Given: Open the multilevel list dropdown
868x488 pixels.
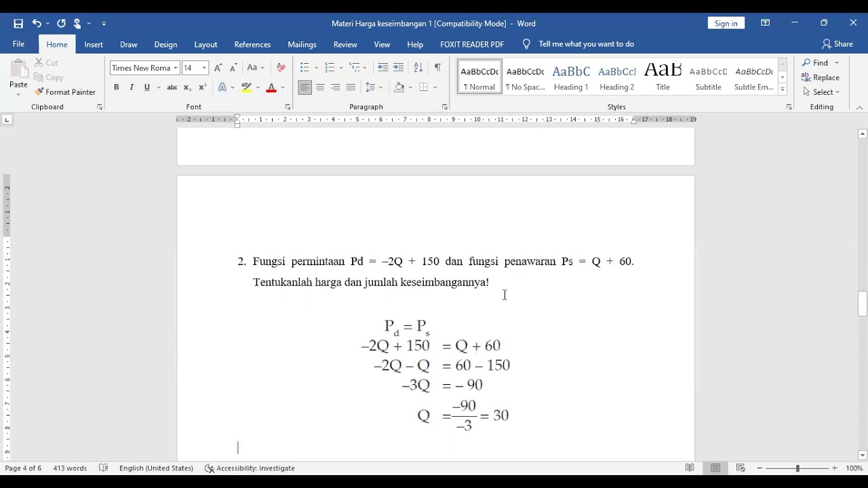Looking at the screenshot, I should (x=357, y=68).
